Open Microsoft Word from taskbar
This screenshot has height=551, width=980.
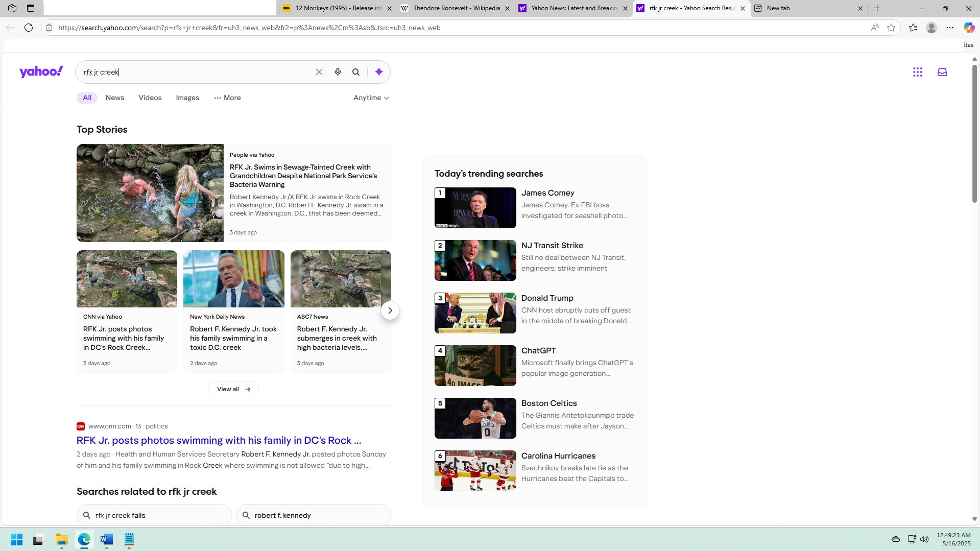pos(107,539)
